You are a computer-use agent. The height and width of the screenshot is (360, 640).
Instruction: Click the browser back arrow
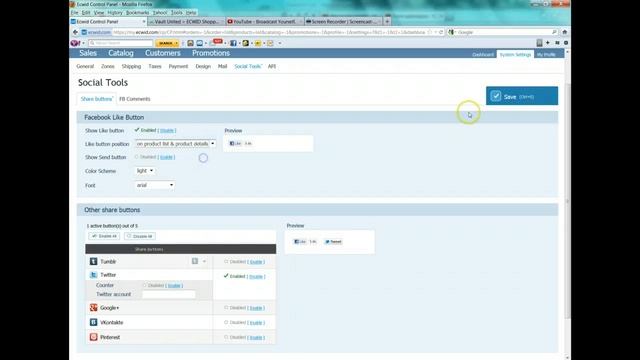coord(75,32)
